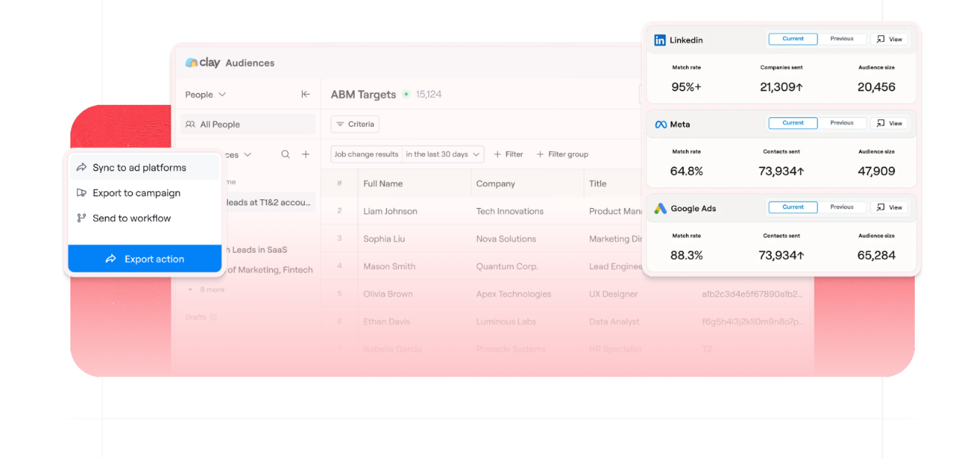Click the ABM Targets title
This screenshot has height=458, width=980.
point(363,95)
